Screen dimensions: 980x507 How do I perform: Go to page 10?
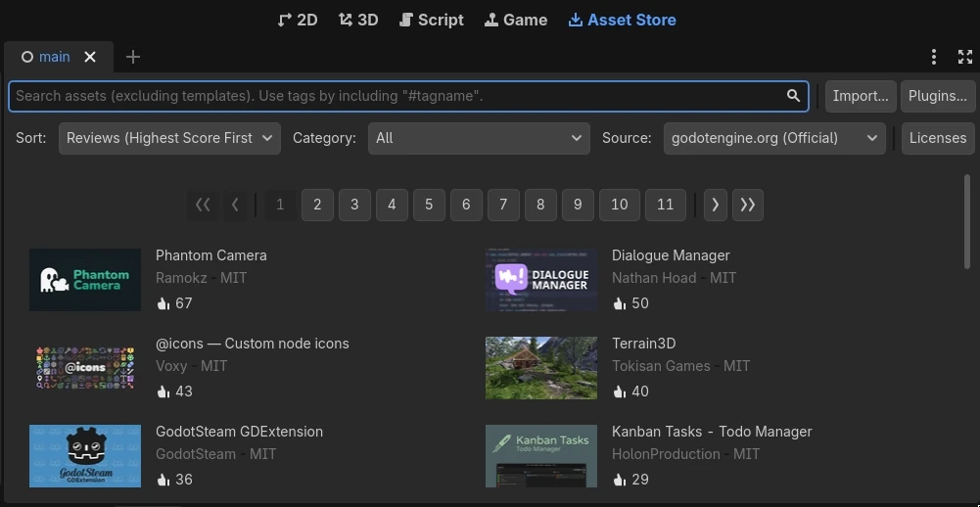click(620, 205)
